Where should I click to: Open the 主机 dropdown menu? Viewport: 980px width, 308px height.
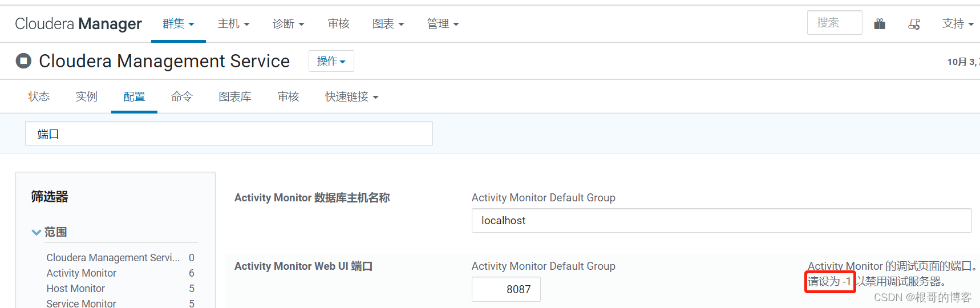233,24
